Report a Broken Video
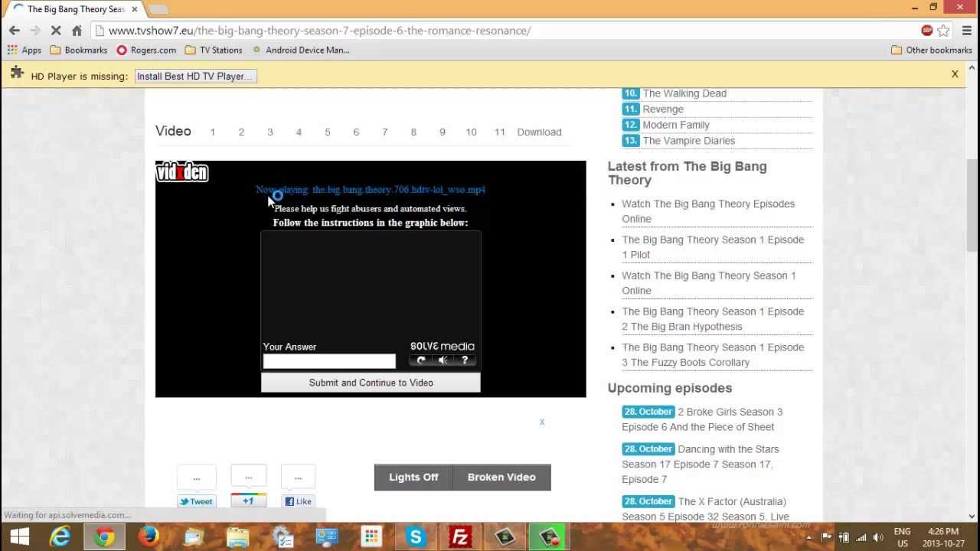The width and height of the screenshot is (980, 551). point(501,477)
